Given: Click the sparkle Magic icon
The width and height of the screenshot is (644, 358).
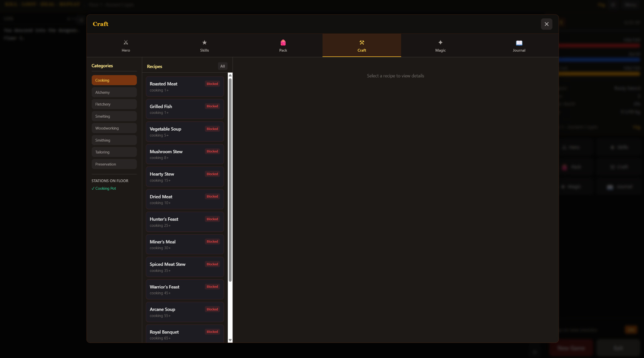Looking at the screenshot, I should coord(440,42).
